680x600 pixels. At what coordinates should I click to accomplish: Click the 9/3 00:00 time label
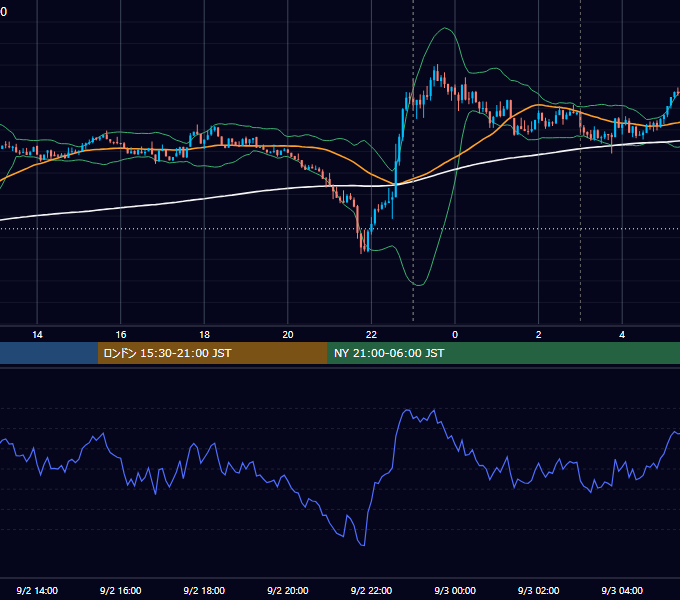click(x=455, y=590)
